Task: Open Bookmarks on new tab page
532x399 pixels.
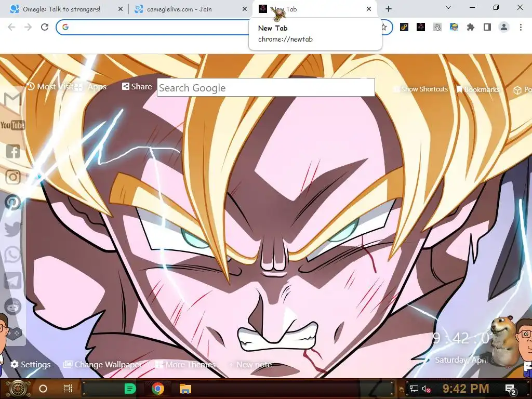Action: [478, 89]
